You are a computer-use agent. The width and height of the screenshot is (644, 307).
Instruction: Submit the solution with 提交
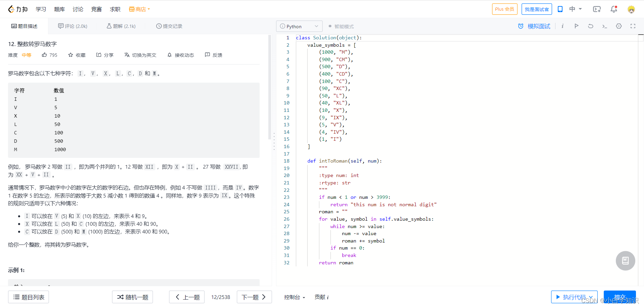(x=620, y=297)
